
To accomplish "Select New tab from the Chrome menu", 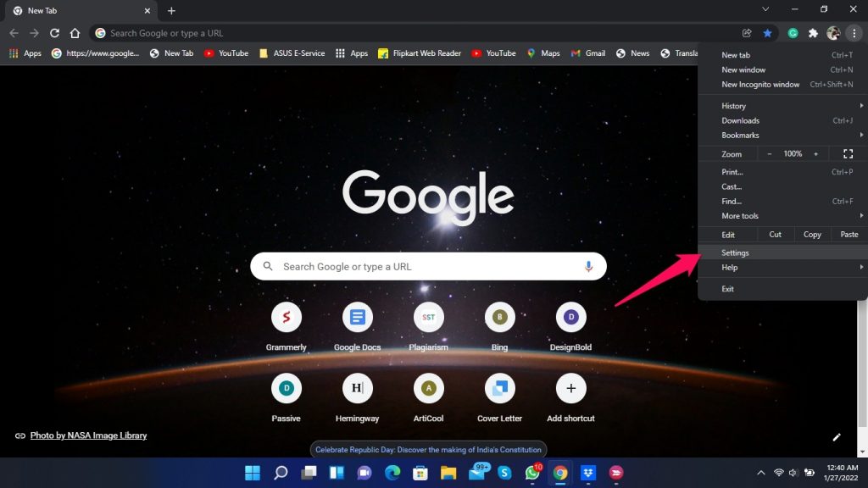I will point(782,55).
